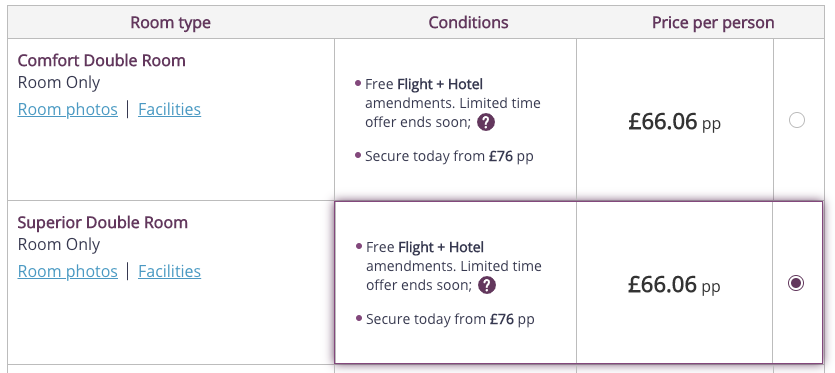Open help icon in Superior Double Room conditions

[x=487, y=285]
